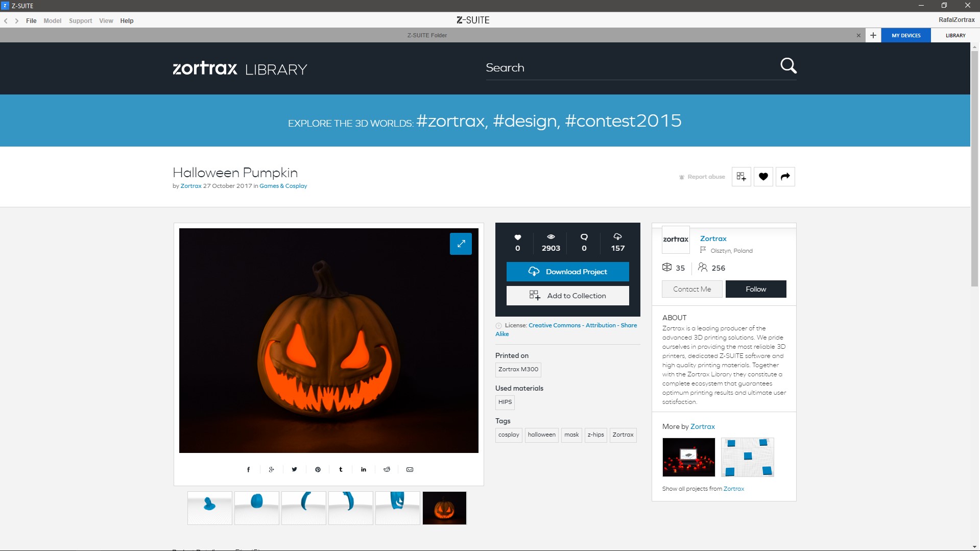Select the second blue model thumbnail
This screenshot has height=551, width=980.
tap(257, 508)
